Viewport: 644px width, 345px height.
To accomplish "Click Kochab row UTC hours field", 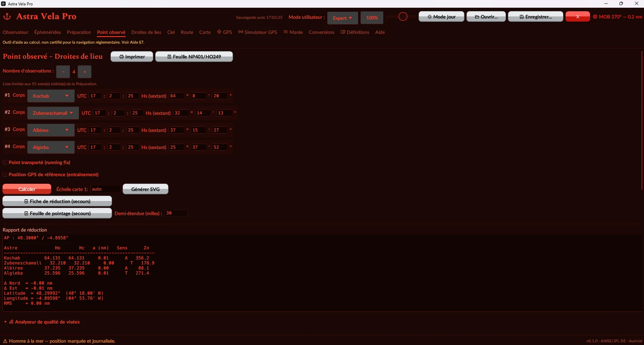I will point(95,96).
